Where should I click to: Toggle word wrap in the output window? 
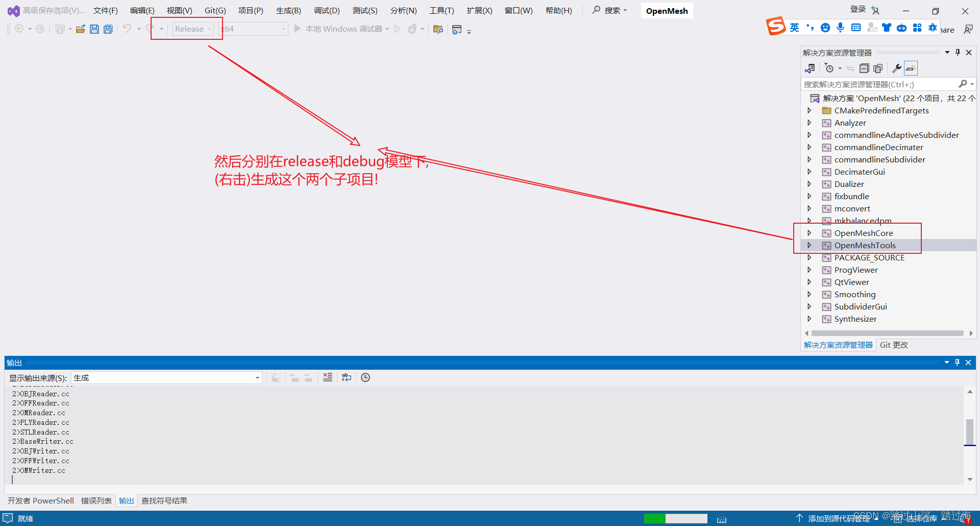pyautogui.click(x=347, y=377)
